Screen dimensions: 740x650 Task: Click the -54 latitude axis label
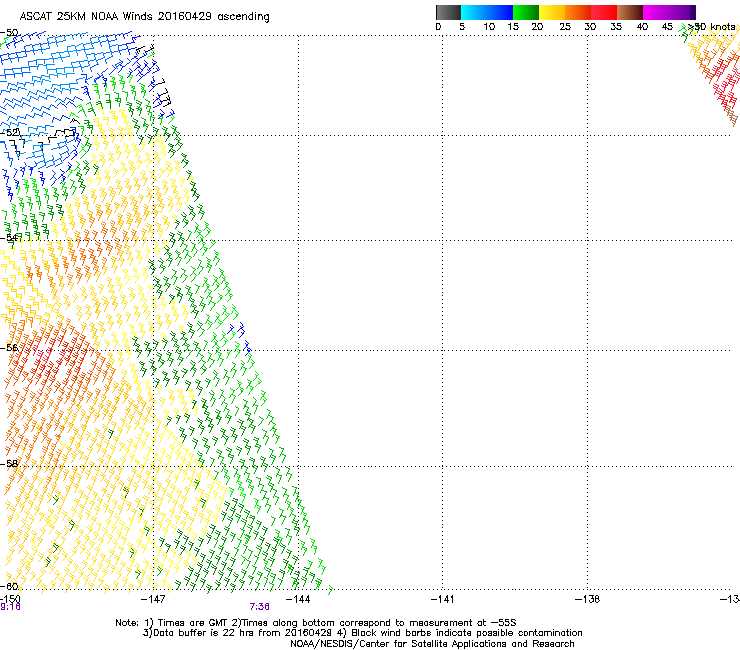(9, 237)
